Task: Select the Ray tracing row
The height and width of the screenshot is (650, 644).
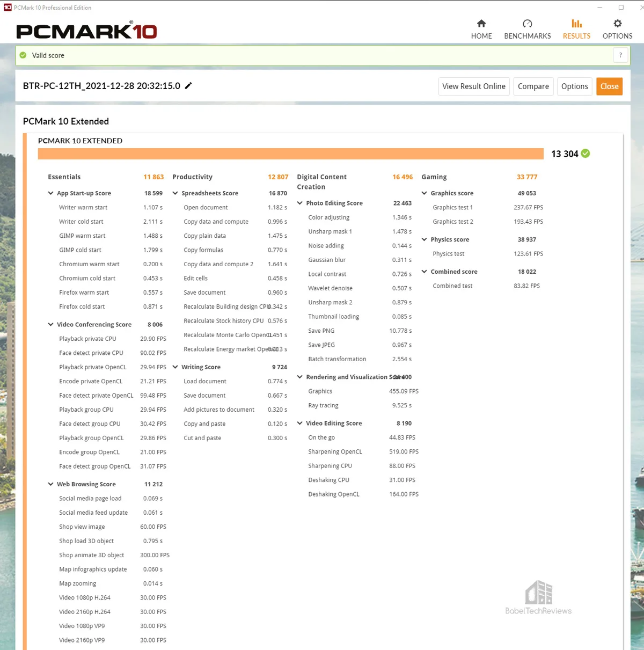Action: [360, 405]
